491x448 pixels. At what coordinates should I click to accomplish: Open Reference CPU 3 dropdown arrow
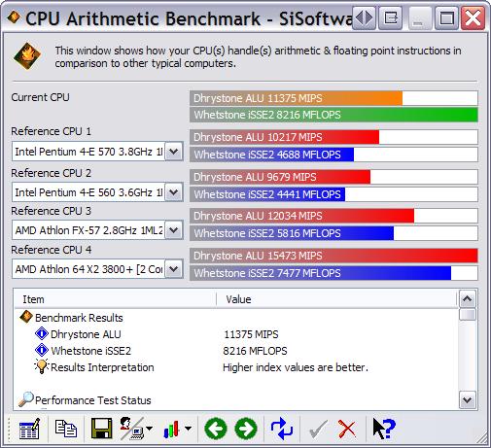174,230
